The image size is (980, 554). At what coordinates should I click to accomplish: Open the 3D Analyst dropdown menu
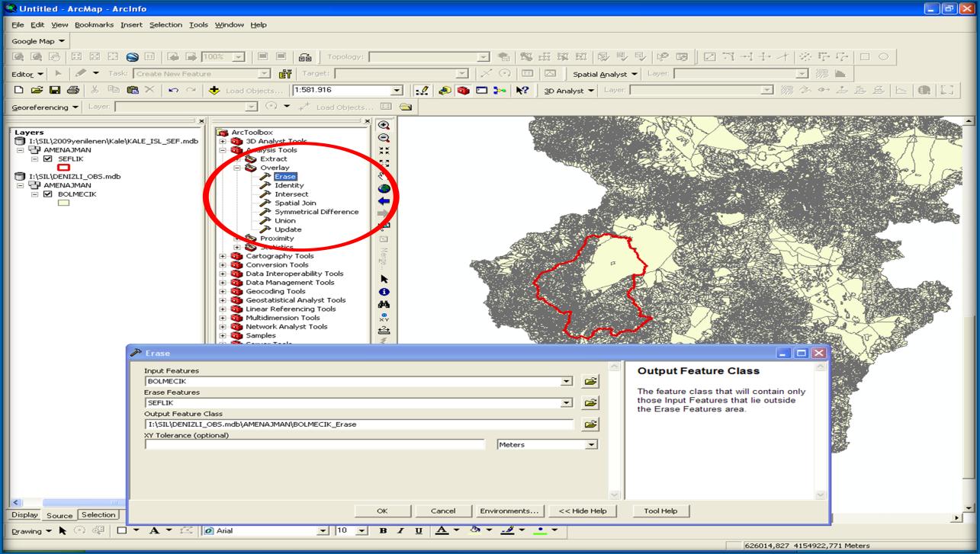click(569, 91)
